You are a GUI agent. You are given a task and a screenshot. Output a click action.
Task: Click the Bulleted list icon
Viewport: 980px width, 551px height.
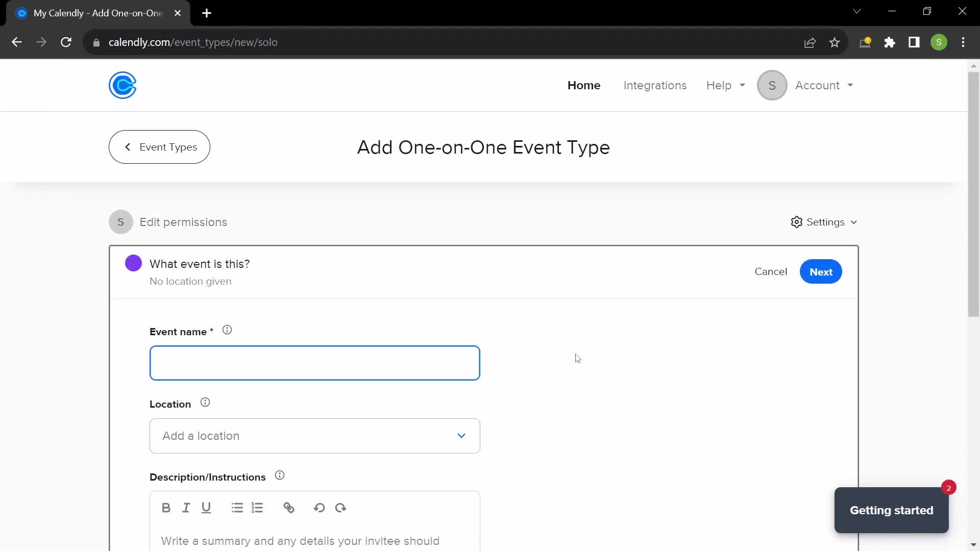(x=237, y=508)
